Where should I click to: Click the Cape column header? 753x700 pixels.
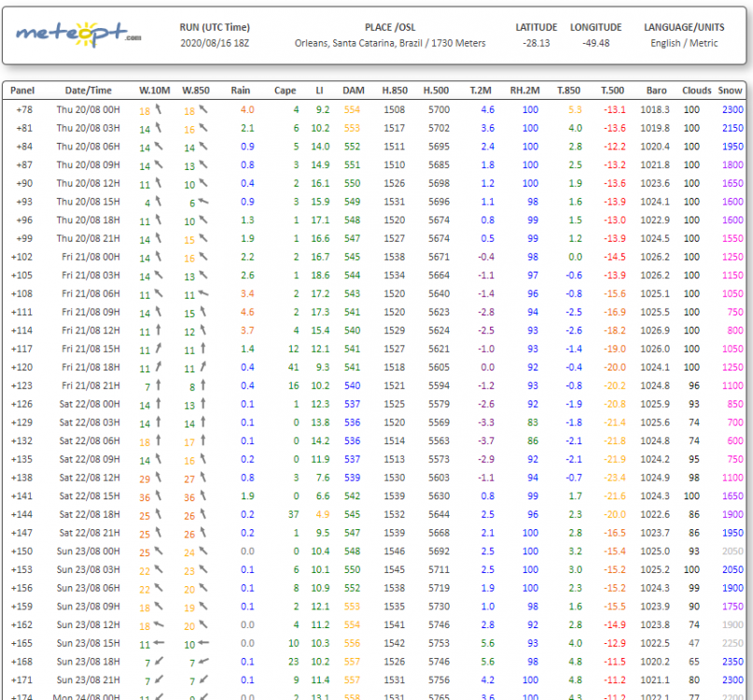point(285,91)
